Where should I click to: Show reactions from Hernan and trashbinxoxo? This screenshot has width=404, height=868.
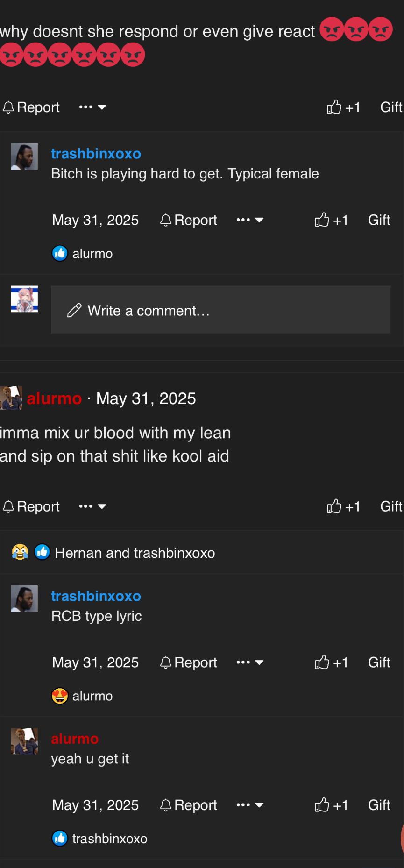point(135,553)
